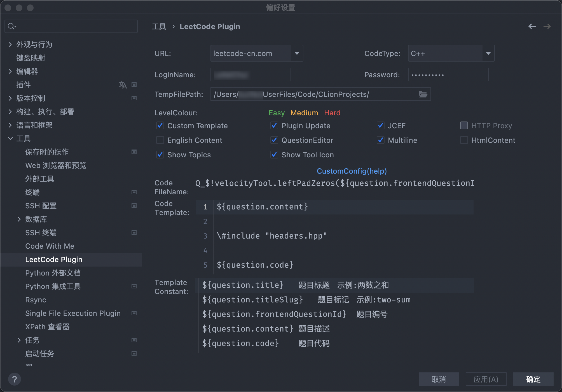This screenshot has width=562, height=392.
Task: Click the search magnifier icon in settings
Action: pos(12,26)
